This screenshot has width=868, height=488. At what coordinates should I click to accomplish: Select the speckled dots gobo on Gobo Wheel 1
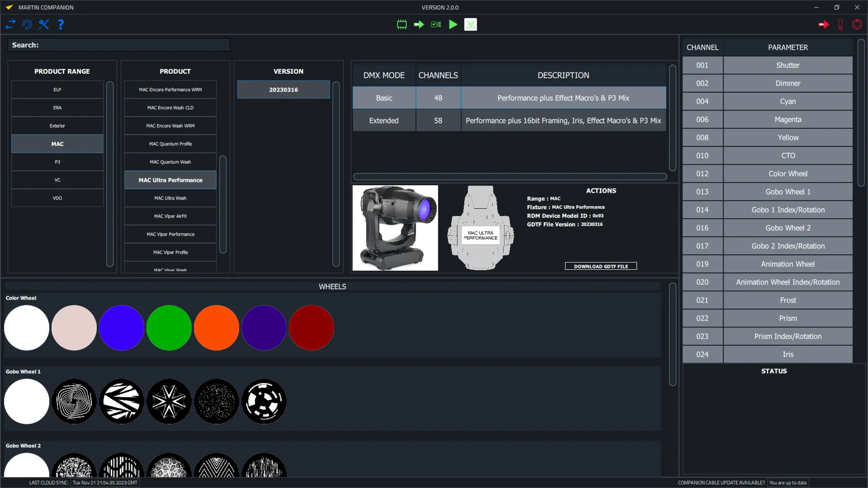click(217, 402)
